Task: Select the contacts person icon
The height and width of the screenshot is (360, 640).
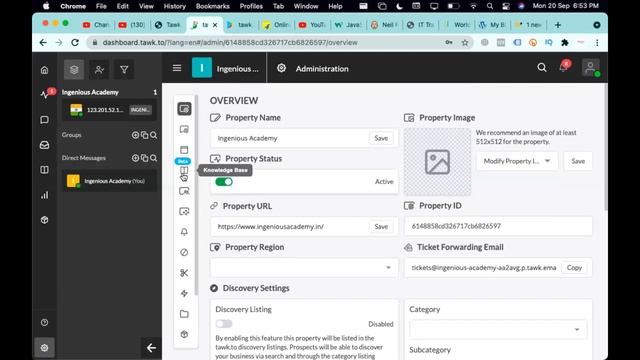Action: (99, 70)
